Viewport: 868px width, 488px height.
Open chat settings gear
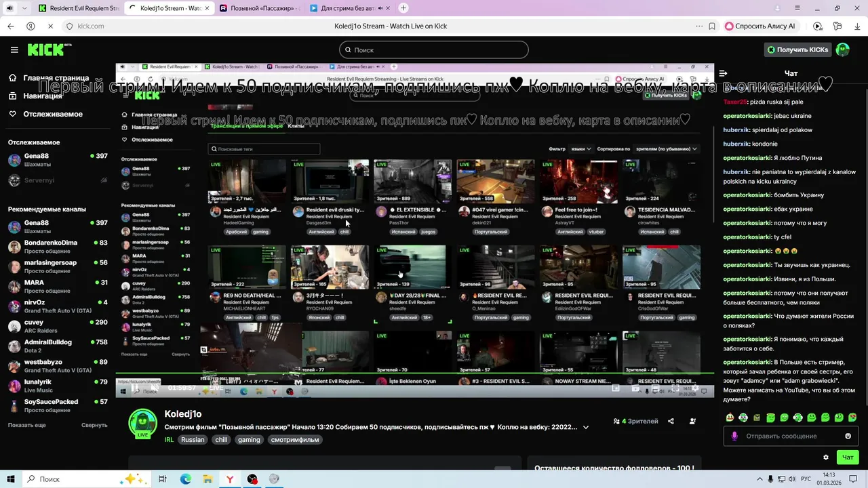coord(826,457)
